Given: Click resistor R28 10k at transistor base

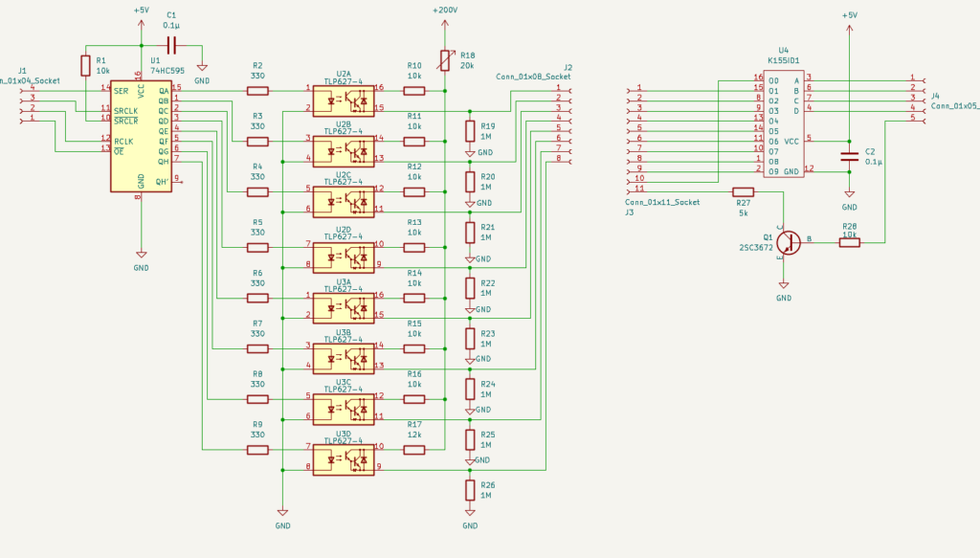Looking at the screenshot, I should tap(849, 242).
